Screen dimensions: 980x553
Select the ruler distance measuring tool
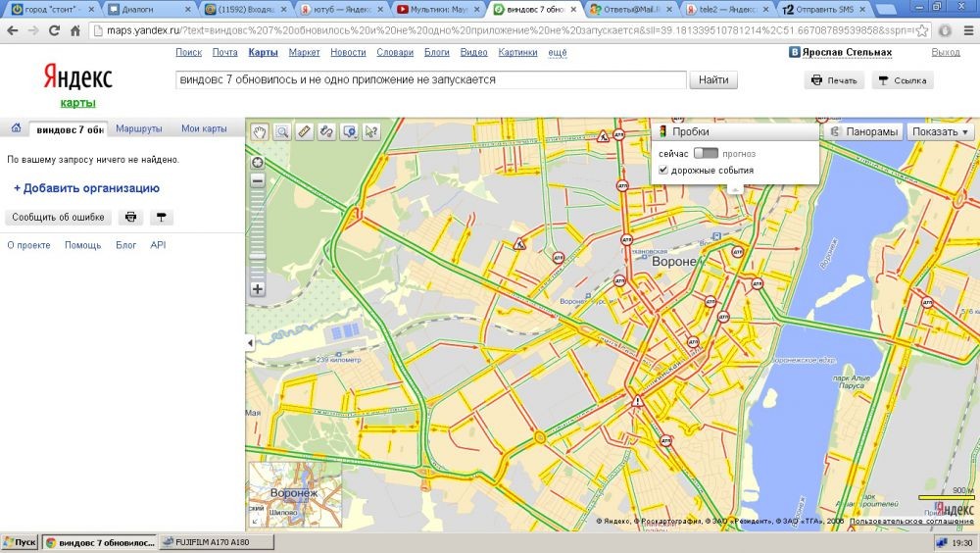[305, 131]
